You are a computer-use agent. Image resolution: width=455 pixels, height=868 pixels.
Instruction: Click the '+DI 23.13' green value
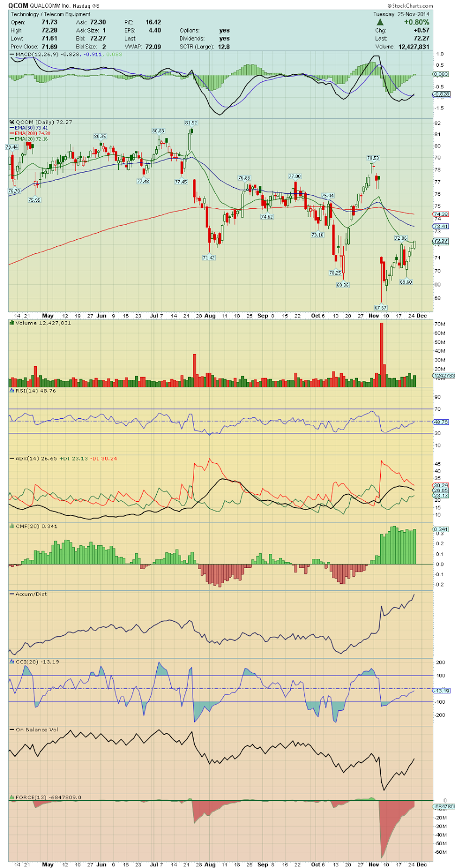tap(73, 458)
